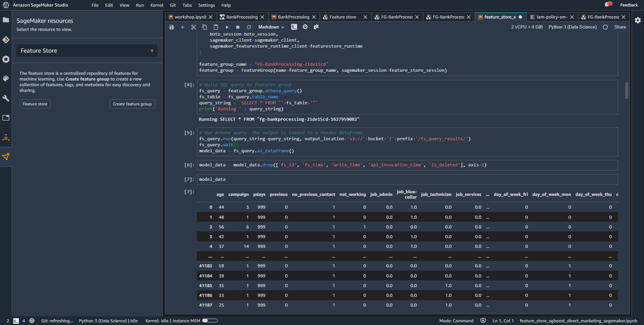The height and width of the screenshot is (325, 644).
Task: Close the Feature store tab
Action: coord(365,17)
